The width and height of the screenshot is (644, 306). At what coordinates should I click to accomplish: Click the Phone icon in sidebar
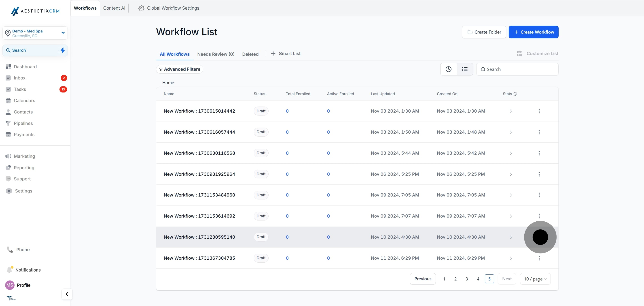10,249
